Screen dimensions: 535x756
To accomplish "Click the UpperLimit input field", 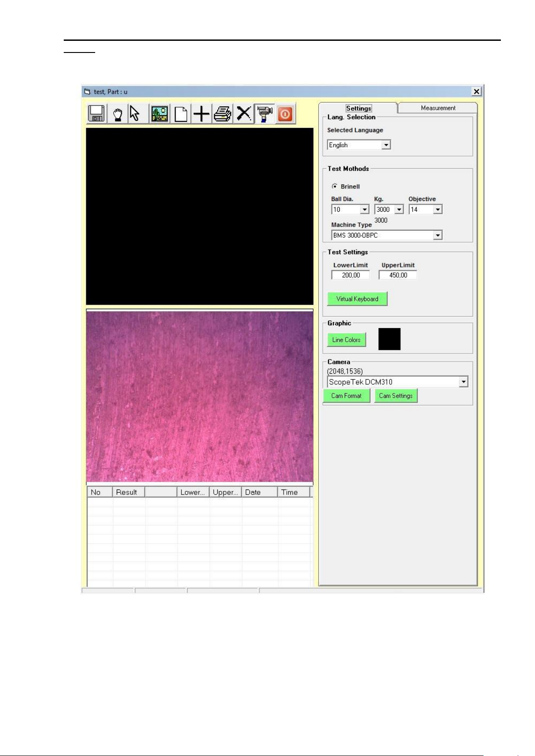I will click(x=398, y=275).
